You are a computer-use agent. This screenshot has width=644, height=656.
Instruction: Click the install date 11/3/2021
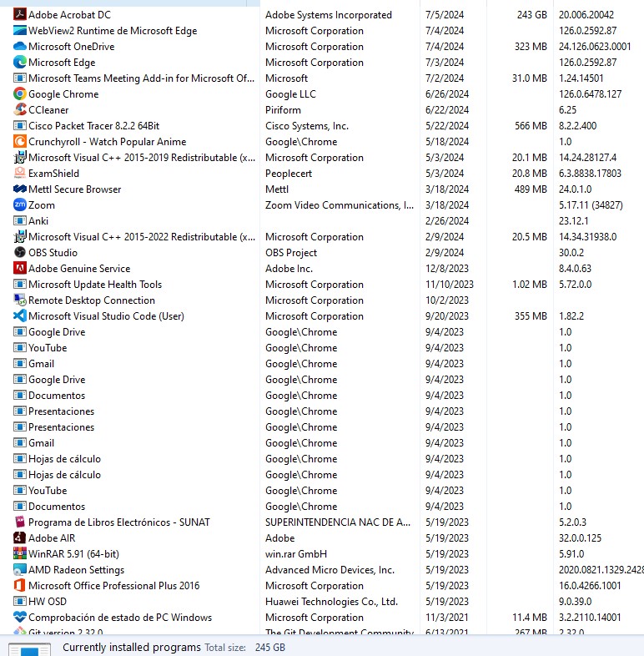click(x=447, y=618)
